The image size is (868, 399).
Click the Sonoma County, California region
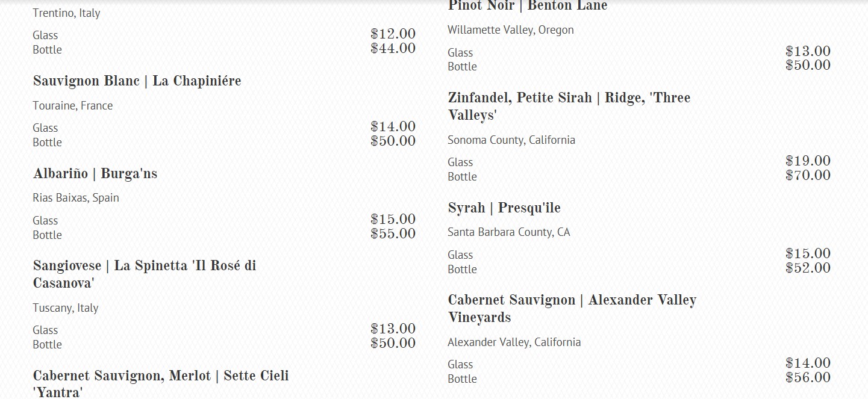tap(511, 140)
